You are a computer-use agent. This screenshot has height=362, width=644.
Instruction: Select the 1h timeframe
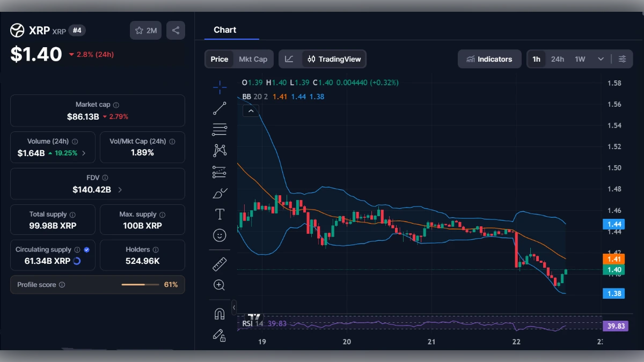coord(537,59)
